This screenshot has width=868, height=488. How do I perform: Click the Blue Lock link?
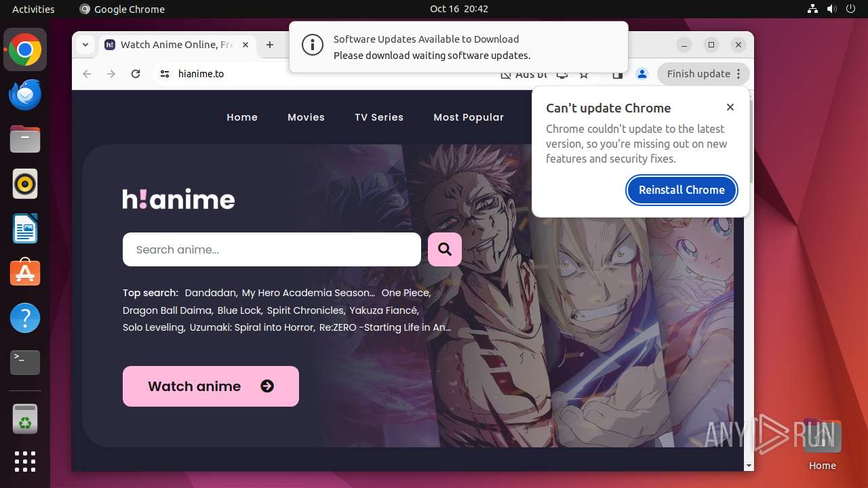coord(240,310)
